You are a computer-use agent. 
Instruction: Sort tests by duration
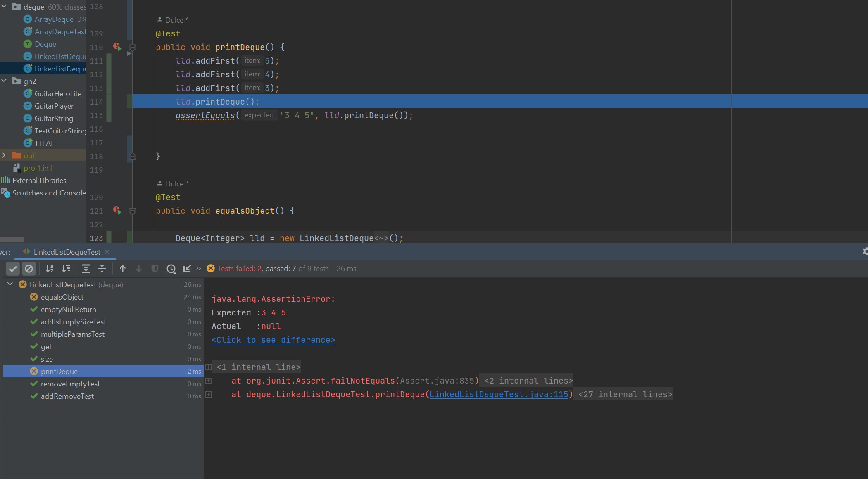tap(66, 269)
